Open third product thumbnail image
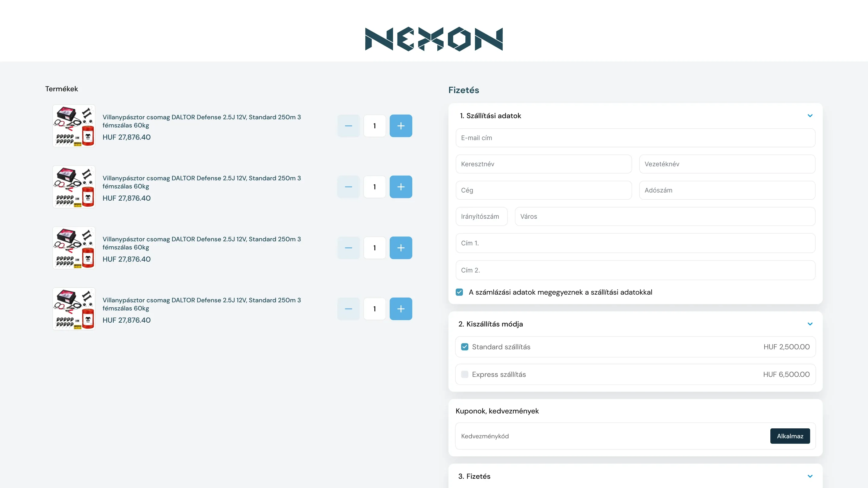868x488 pixels. pos(74,248)
